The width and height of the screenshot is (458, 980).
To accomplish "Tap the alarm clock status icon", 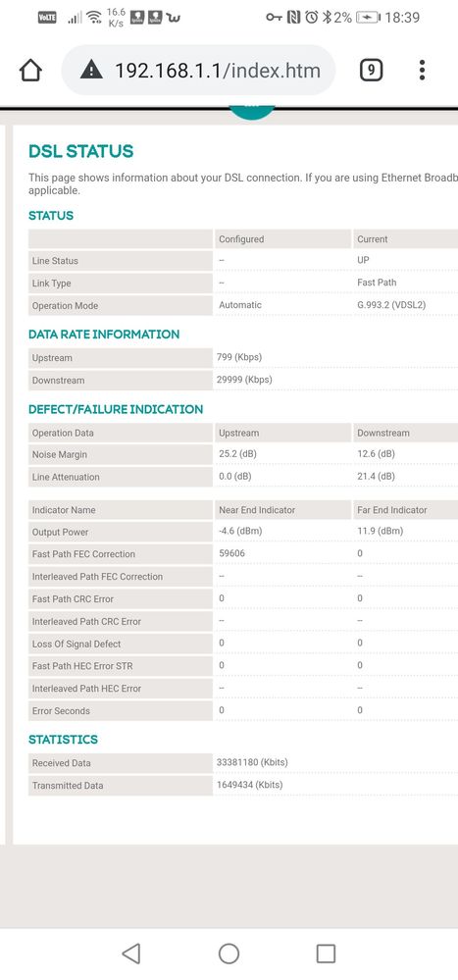I will (x=311, y=18).
